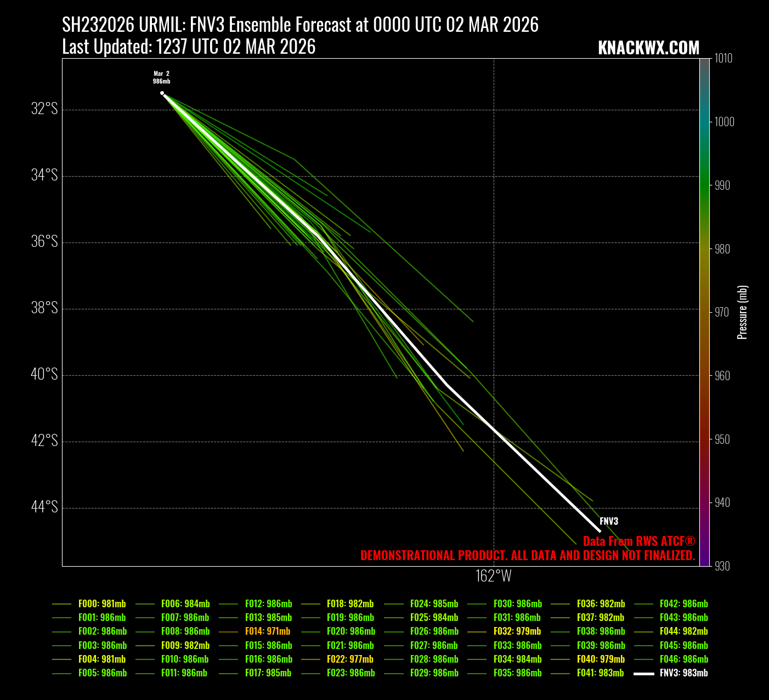Viewport: 769px width, 700px height.
Task: Click the F040: 979mb legend entry
Action: pos(601,659)
